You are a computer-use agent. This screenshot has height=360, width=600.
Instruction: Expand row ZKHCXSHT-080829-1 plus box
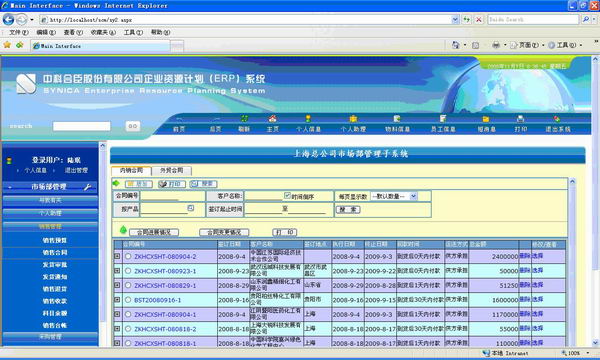(x=117, y=285)
